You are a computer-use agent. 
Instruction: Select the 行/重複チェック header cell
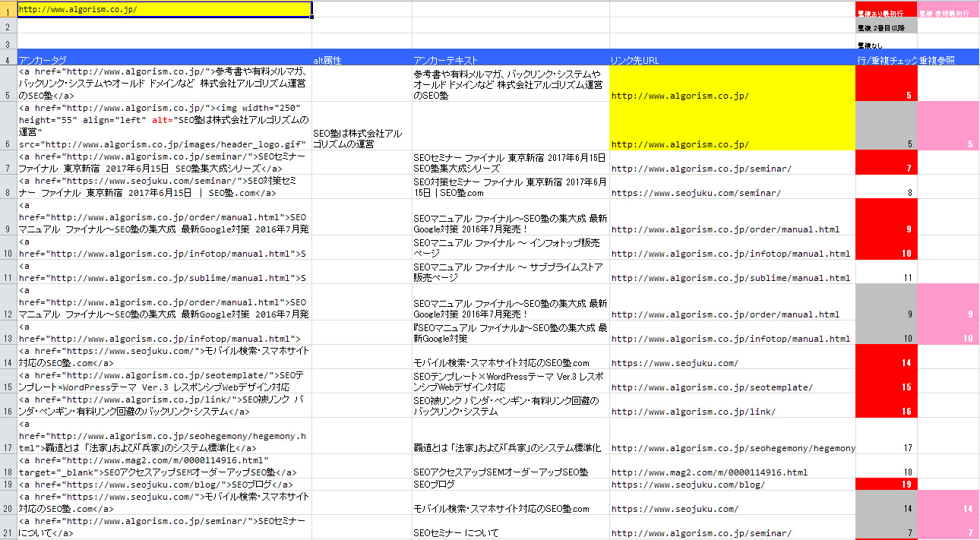click(887, 58)
